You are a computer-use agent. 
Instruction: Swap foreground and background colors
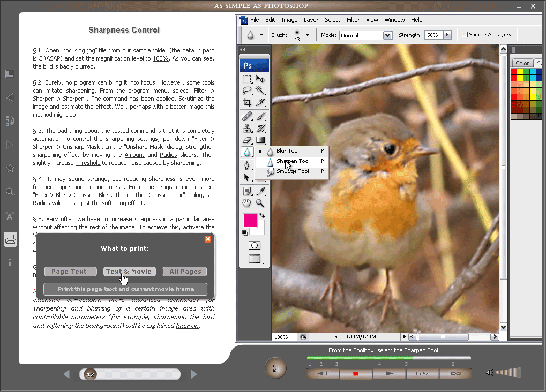262,215
